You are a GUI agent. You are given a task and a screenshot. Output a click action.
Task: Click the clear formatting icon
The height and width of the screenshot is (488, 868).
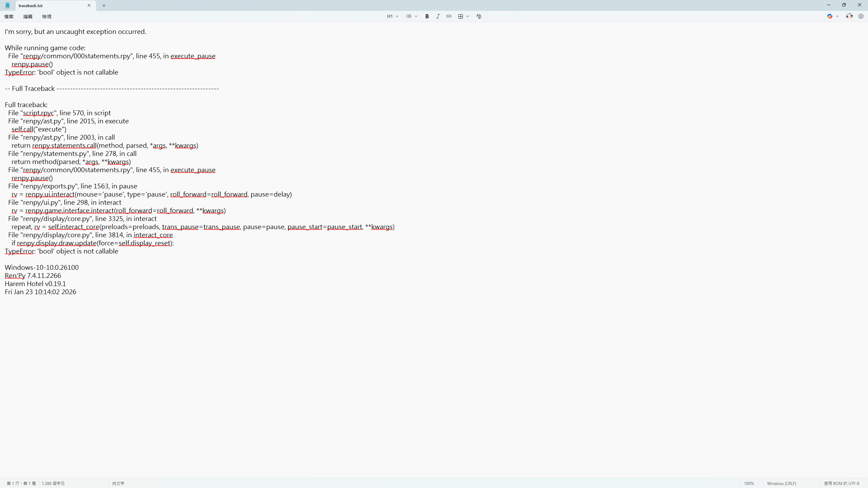(x=478, y=16)
